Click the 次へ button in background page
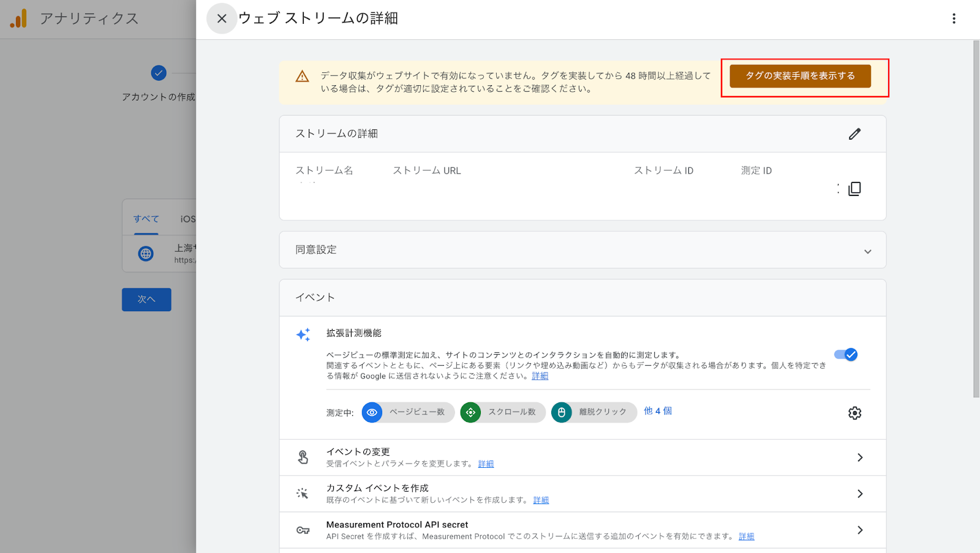Screen dimensions: 980x553 146,299
